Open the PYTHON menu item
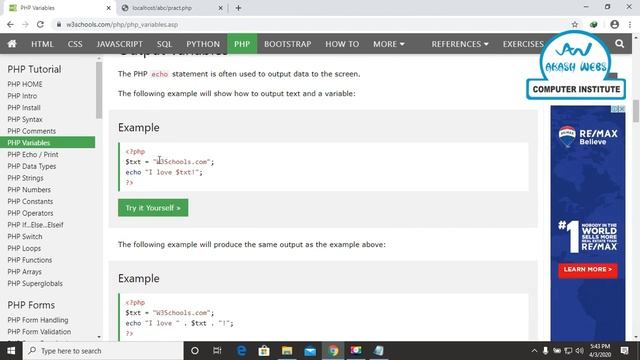 click(x=203, y=44)
